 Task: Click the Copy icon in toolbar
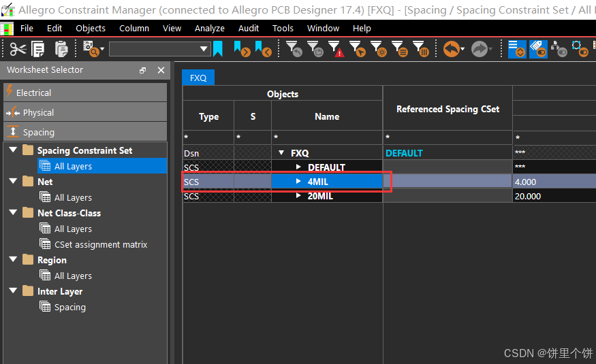38,49
